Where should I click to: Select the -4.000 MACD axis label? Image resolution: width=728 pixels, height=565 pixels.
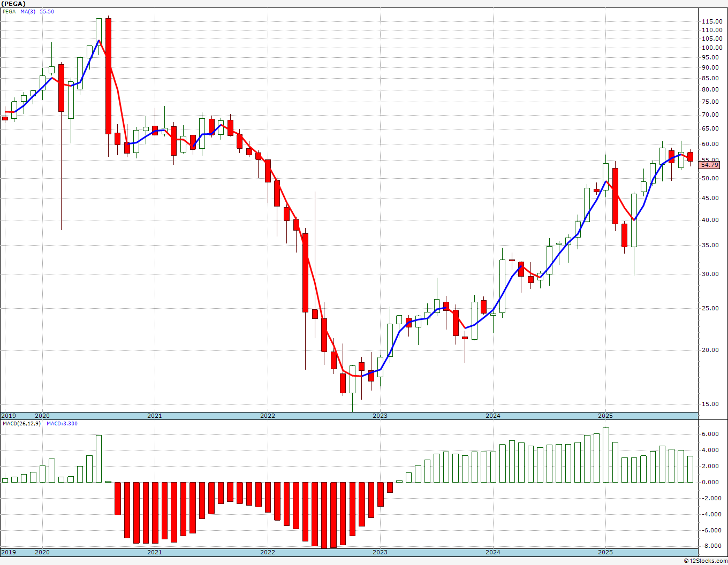tap(710, 514)
